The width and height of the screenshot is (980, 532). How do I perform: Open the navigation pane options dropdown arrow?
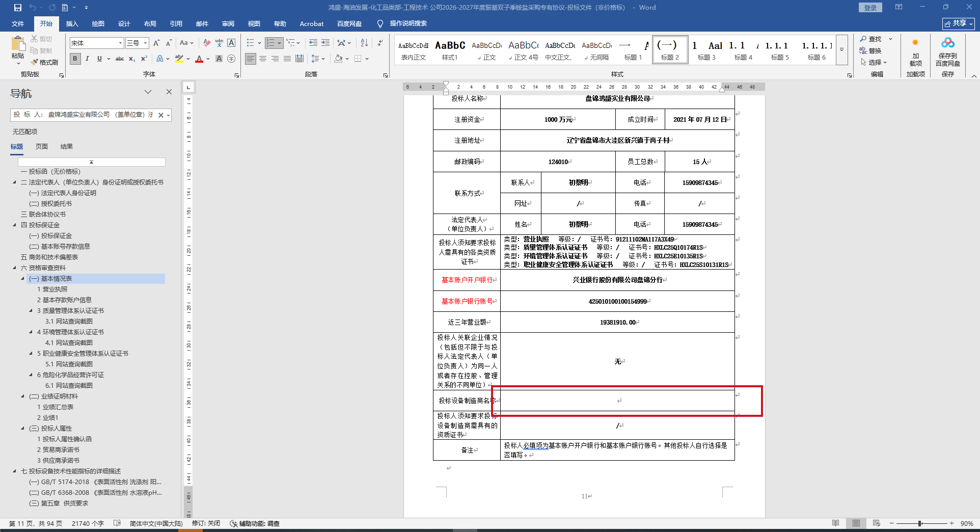(x=148, y=92)
